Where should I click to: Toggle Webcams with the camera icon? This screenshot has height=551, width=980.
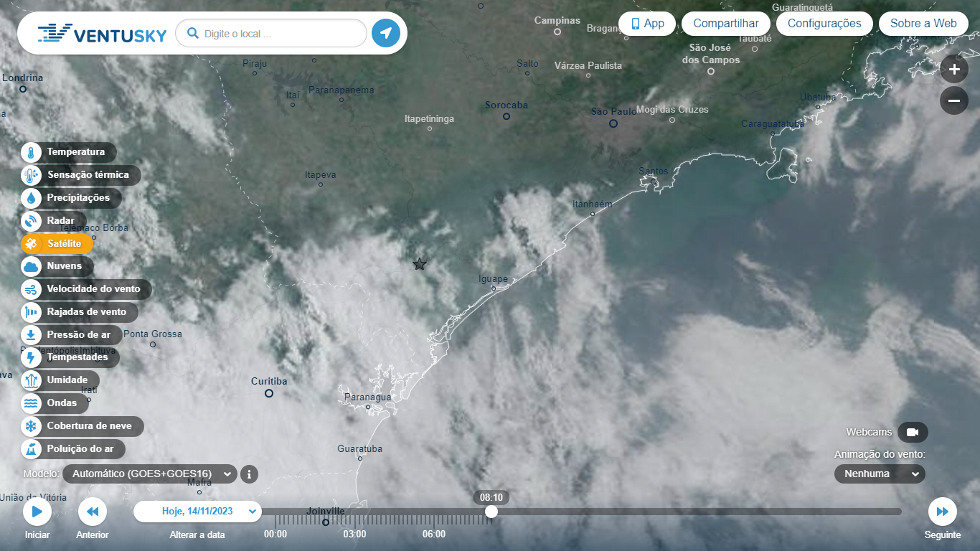coord(913,432)
